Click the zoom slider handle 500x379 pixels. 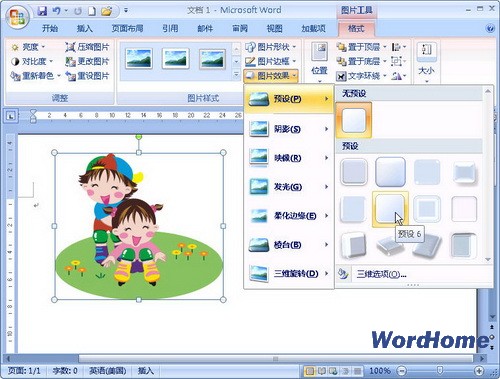click(x=440, y=370)
